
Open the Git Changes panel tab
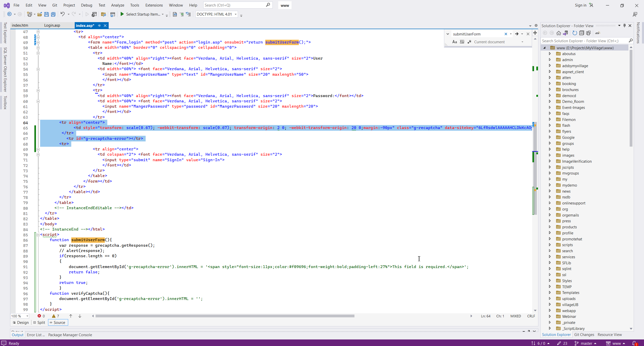pos(584,335)
